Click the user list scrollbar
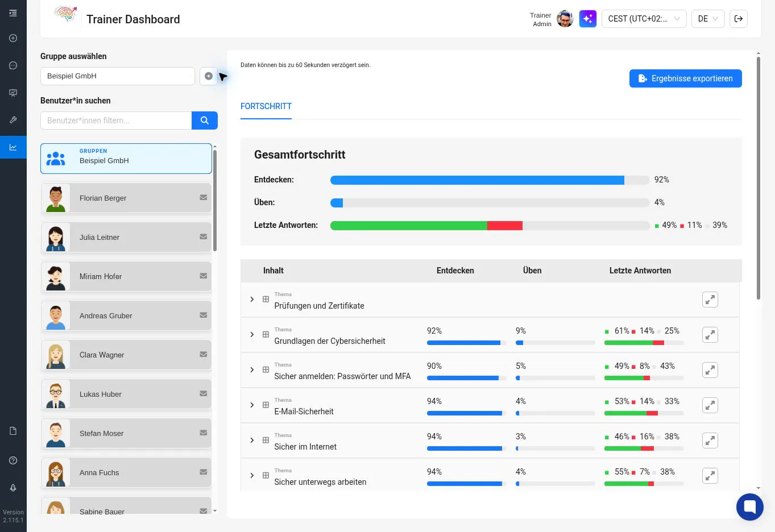The width and height of the screenshot is (775, 532). [x=215, y=201]
